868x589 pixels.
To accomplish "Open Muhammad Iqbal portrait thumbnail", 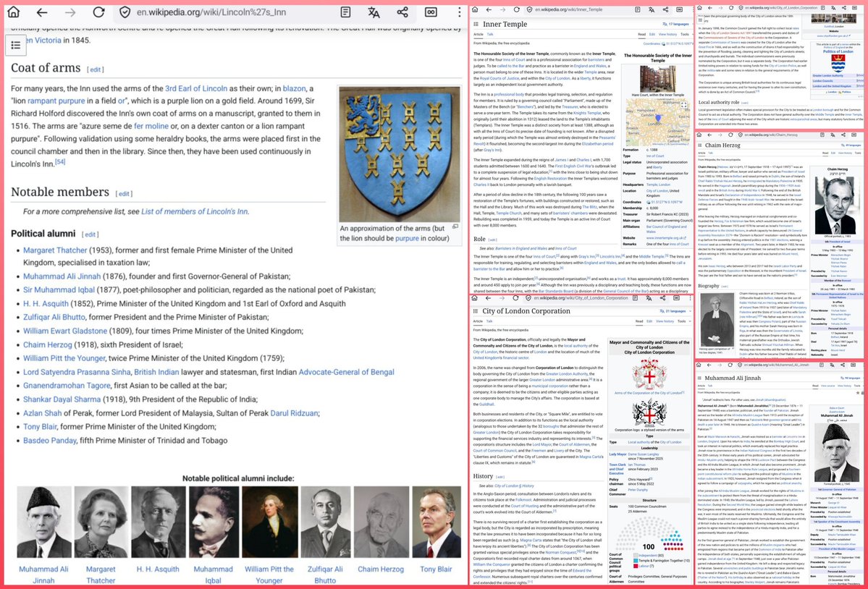I will [x=213, y=522].
